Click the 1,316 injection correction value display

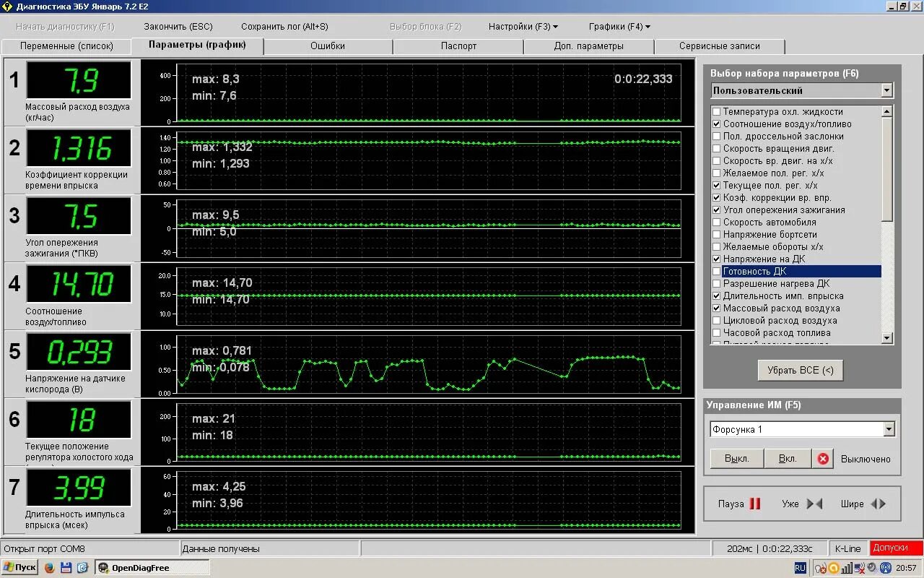tap(79, 148)
